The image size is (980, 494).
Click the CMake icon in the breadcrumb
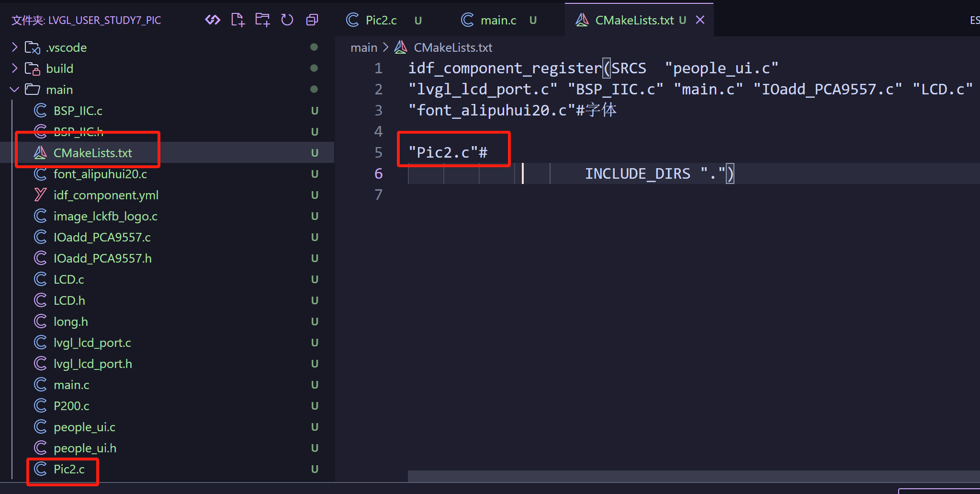click(401, 47)
